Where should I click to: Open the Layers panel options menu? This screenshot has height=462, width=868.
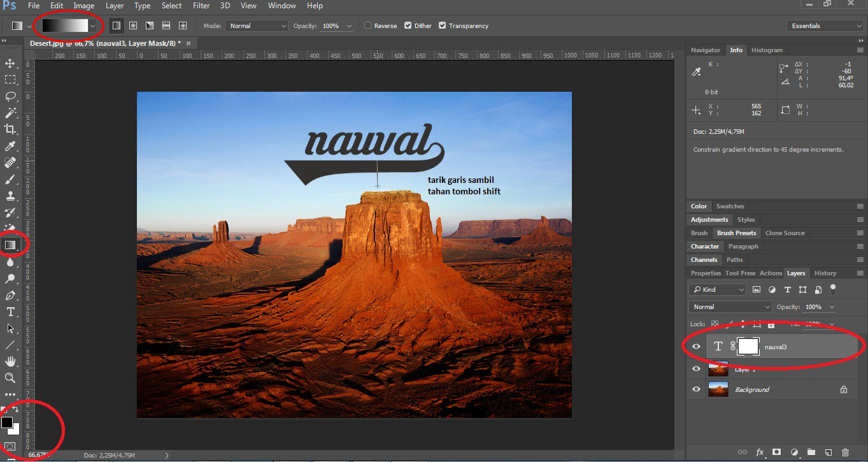click(860, 273)
